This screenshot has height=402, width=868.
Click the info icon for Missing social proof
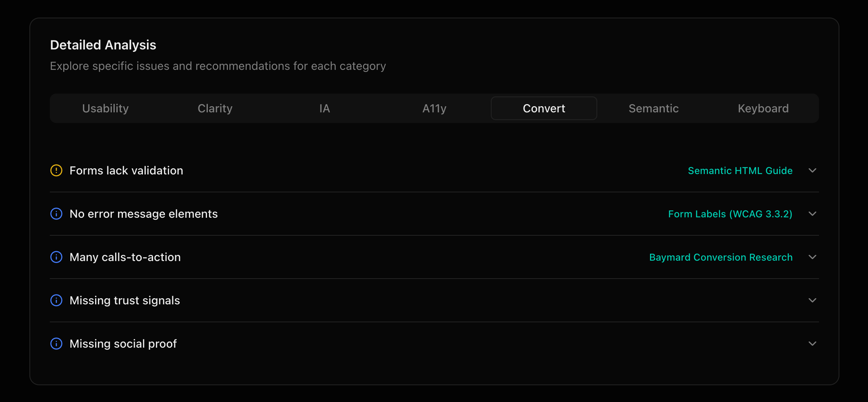(56, 344)
